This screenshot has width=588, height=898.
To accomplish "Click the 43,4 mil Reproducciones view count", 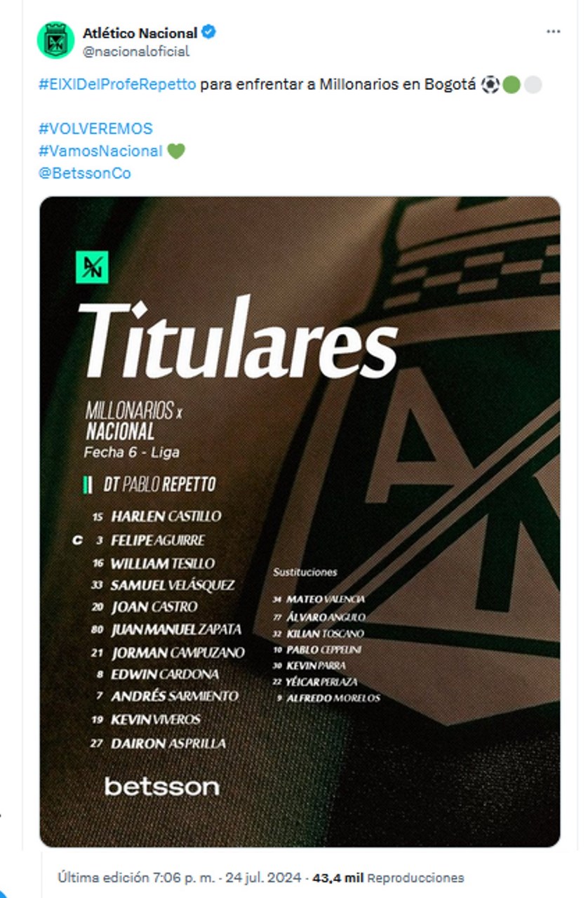I will [x=388, y=878].
